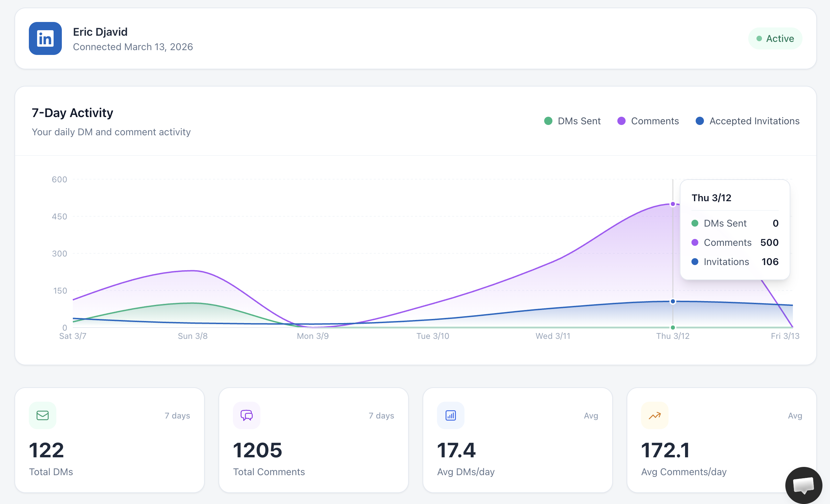Click the LinkedIn logo icon
The width and height of the screenshot is (830, 504).
click(45, 38)
